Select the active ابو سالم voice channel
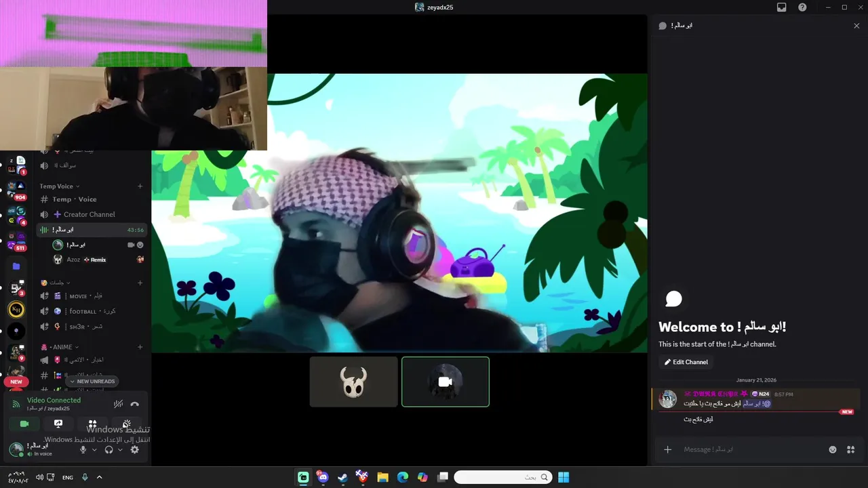Image resolution: width=868 pixels, height=488 pixels. pyautogui.click(x=92, y=230)
